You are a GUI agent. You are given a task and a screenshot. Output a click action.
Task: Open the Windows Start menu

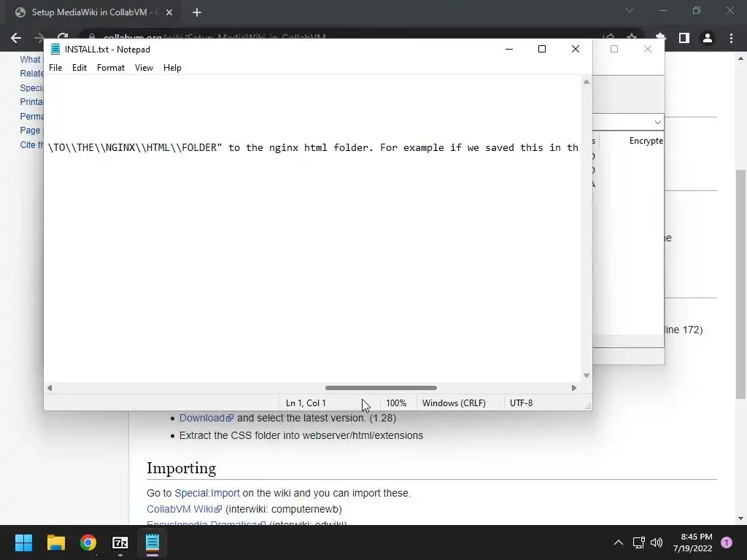click(23, 542)
